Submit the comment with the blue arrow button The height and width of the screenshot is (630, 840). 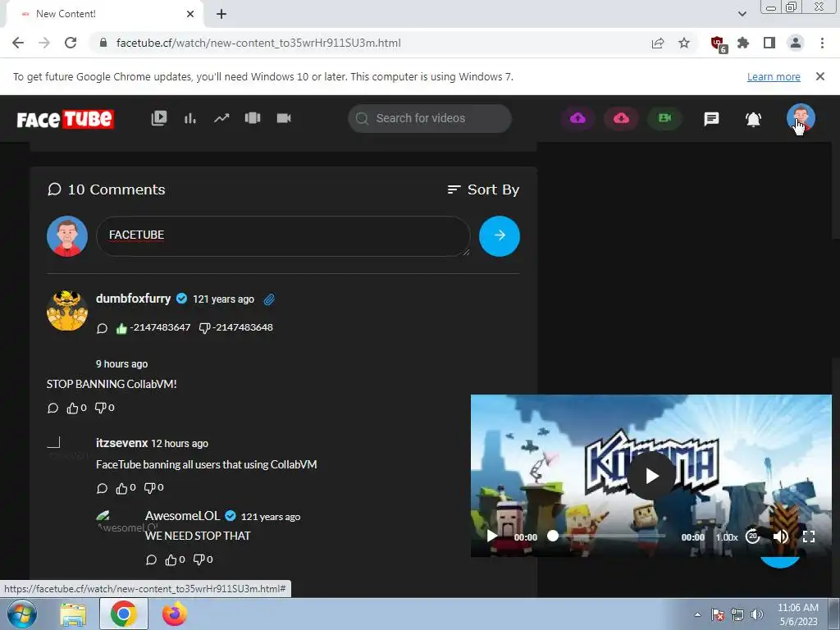tap(500, 235)
